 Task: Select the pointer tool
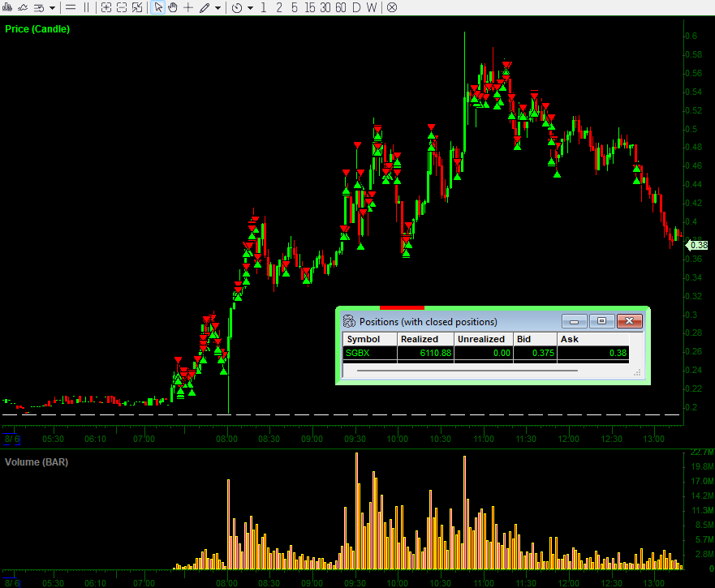click(157, 7)
